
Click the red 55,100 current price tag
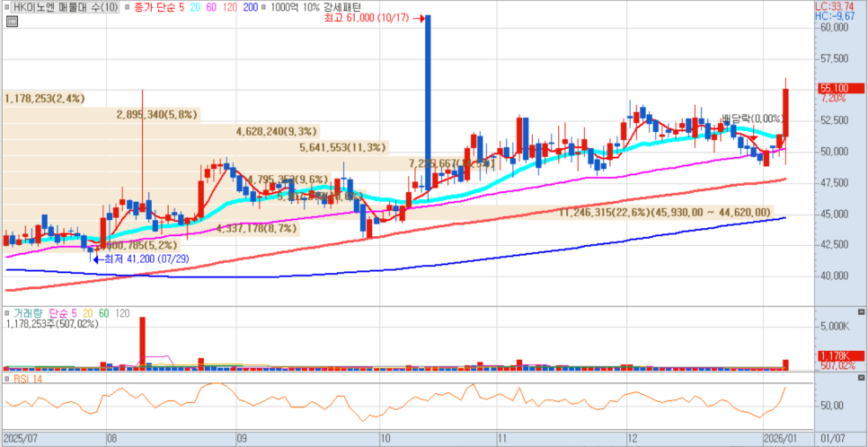click(x=834, y=88)
